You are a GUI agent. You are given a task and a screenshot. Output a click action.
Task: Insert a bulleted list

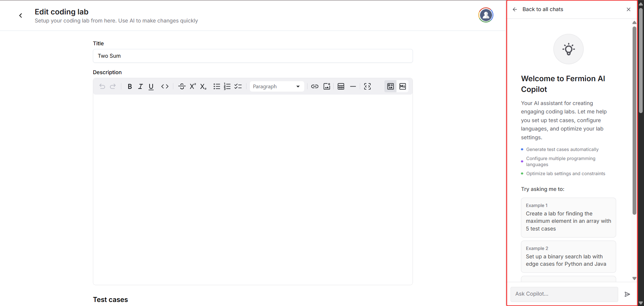(217, 87)
